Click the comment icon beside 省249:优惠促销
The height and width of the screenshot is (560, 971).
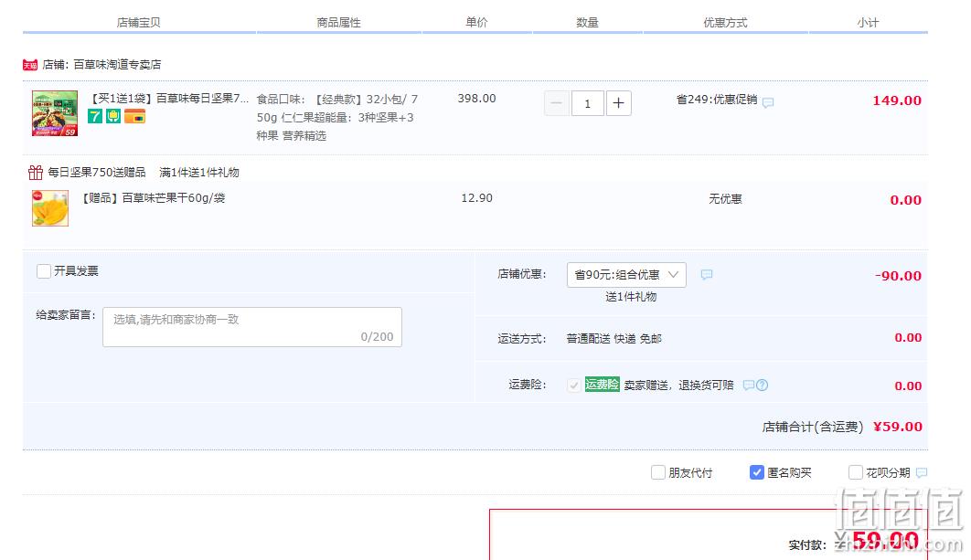coord(768,102)
